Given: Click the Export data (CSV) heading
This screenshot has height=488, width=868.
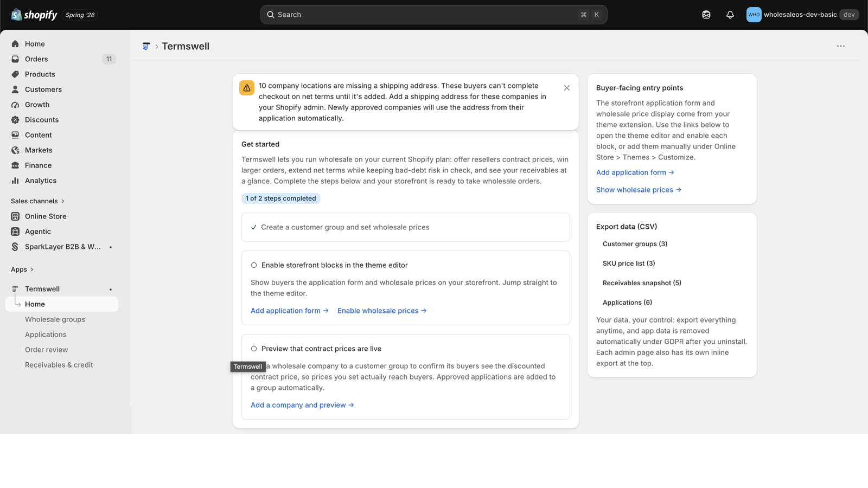Looking at the screenshot, I should pos(627,227).
